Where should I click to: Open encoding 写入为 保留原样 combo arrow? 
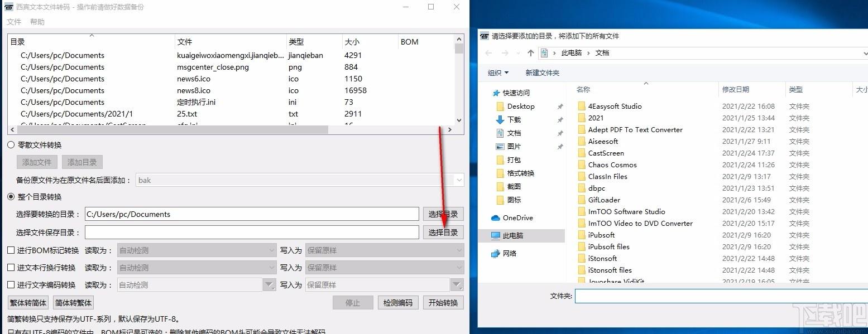pos(457,285)
